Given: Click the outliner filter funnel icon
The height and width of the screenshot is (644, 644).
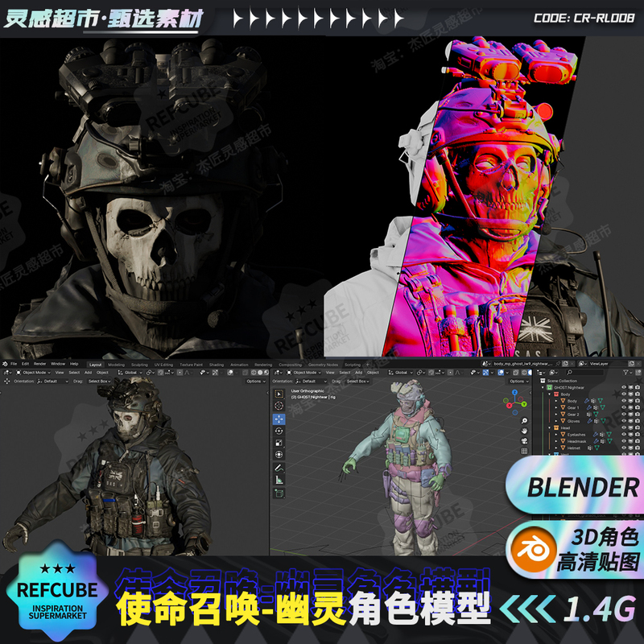Looking at the screenshot, I should [625, 373].
